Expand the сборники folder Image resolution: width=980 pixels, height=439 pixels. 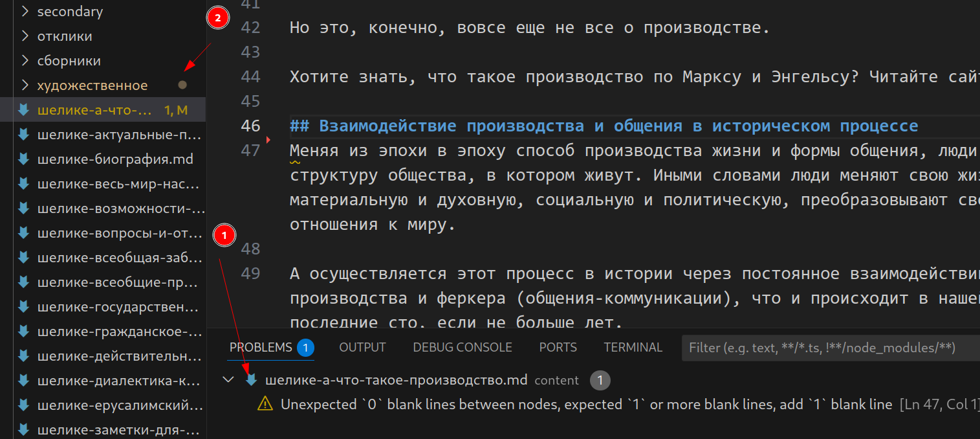pyautogui.click(x=25, y=61)
